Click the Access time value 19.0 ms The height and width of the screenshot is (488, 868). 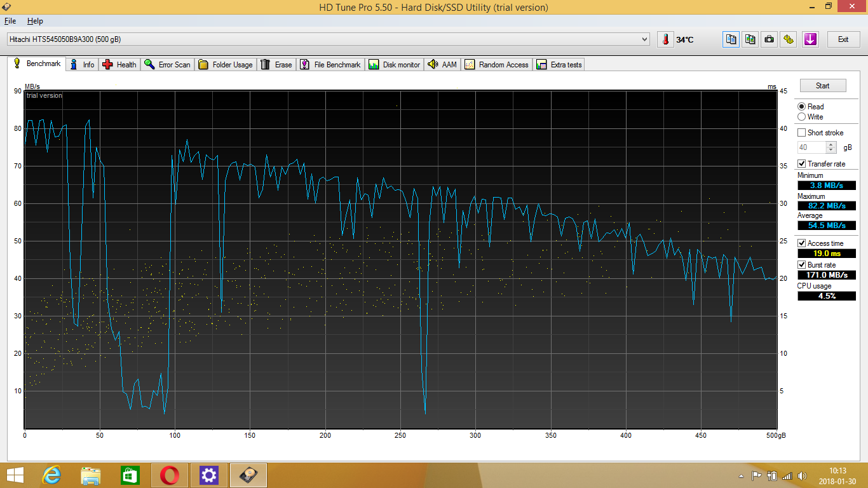point(827,254)
